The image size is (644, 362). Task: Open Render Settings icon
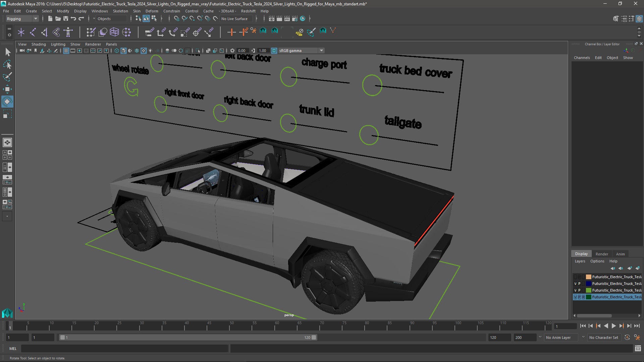(295, 19)
